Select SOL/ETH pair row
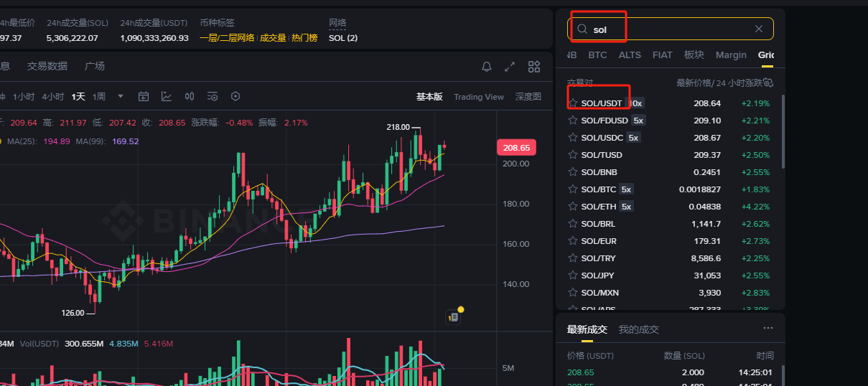The image size is (868, 386). coord(670,207)
